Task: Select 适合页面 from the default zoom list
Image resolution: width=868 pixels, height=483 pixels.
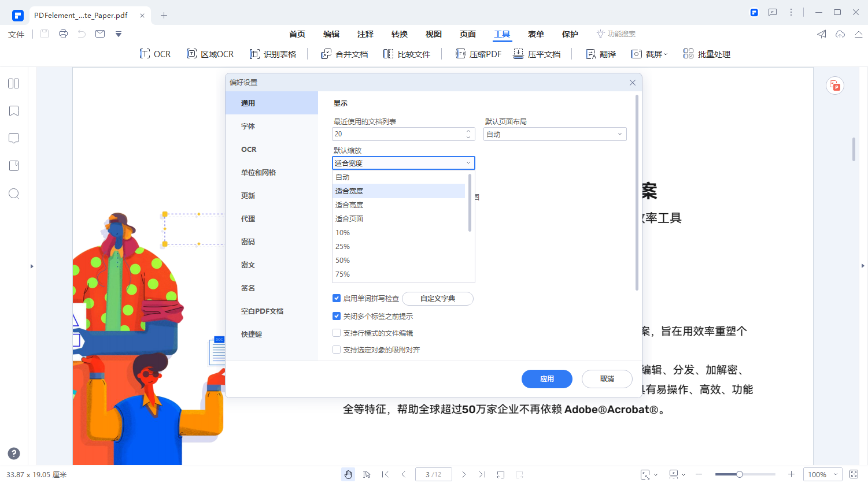Action: 350,218
